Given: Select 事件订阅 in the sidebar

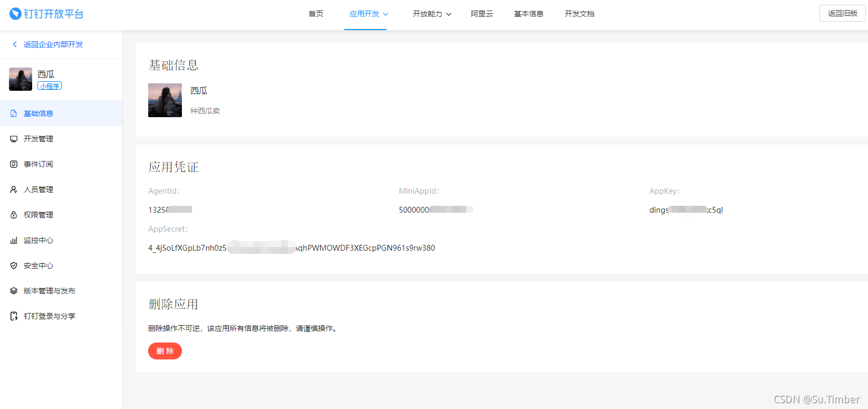Looking at the screenshot, I should point(61,164).
